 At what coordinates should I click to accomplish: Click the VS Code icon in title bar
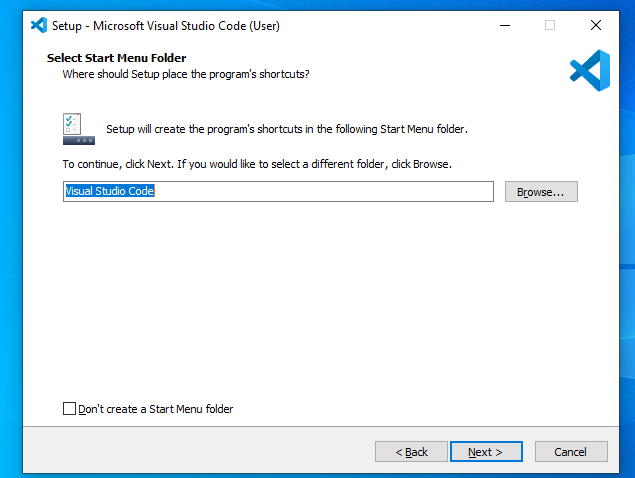point(39,26)
